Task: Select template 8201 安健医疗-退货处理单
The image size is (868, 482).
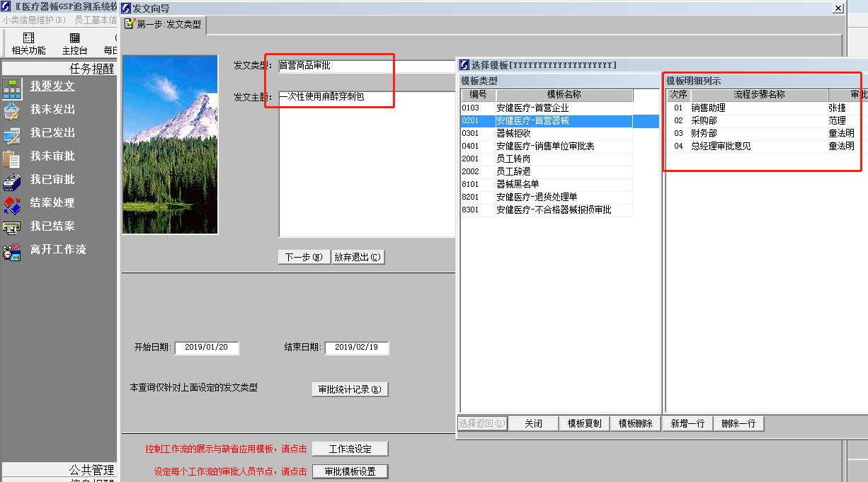Action: tap(547, 197)
